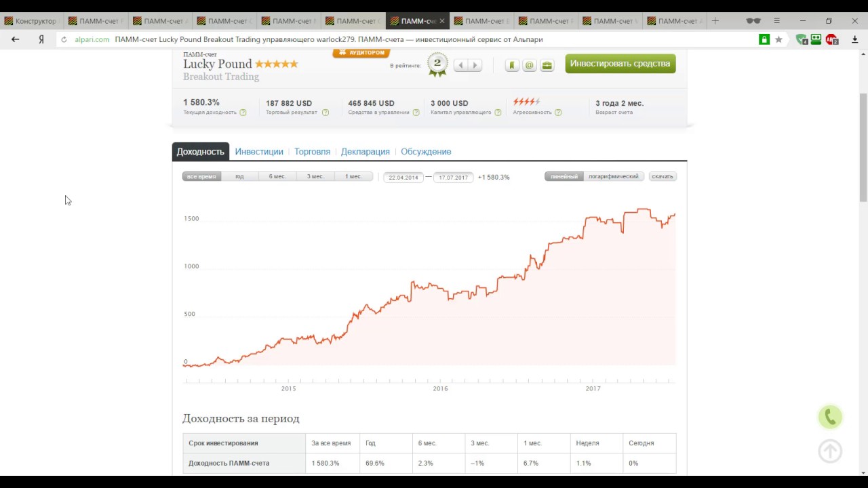Screen dimensions: 868x488
Task: Open the Торговля tab
Action: 312,151
